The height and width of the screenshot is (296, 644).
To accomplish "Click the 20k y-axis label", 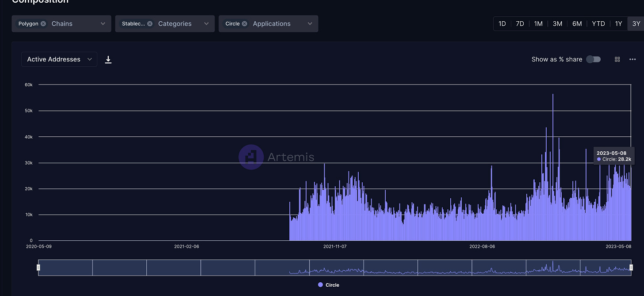I will [x=29, y=189].
